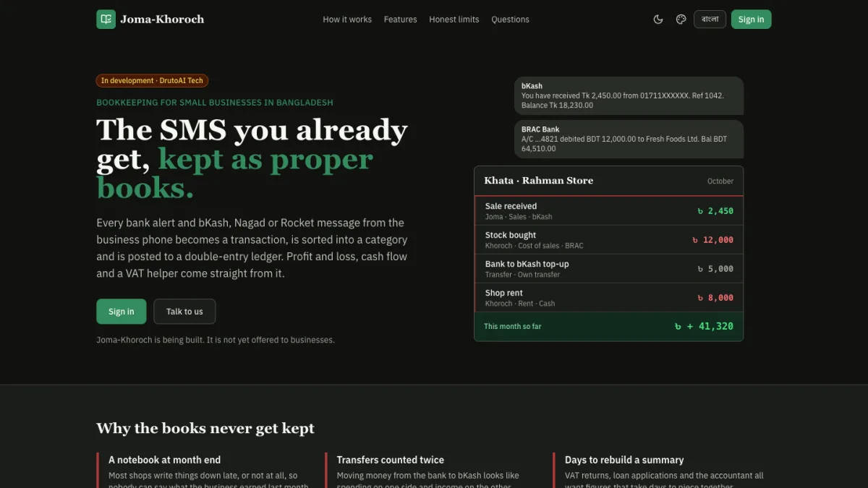Click the This month so far label

(512, 327)
